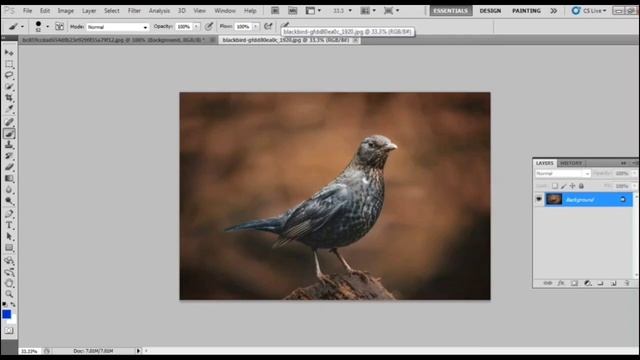Enable airbrush mode

pyautogui.click(x=268, y=27)
